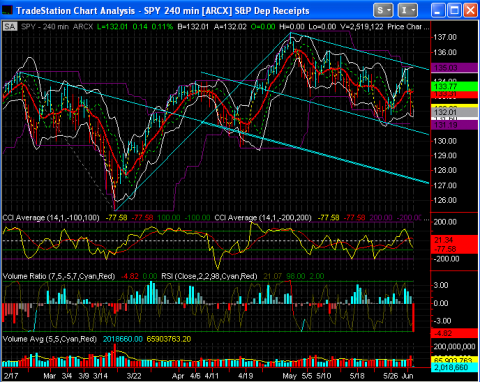The width and height of the screenshot is (480, 382).
Task: Click the purple 135.03 price marker
Action: (x=454, y=68)
